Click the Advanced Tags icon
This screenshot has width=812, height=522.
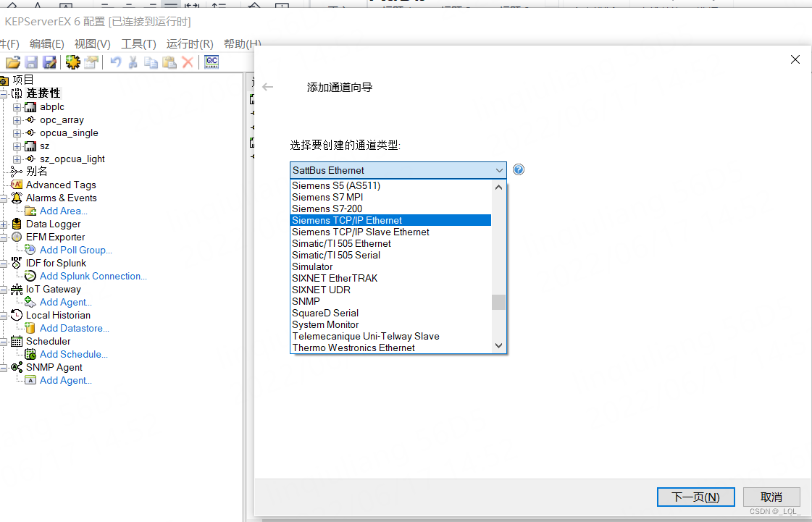tap(17, 185)
